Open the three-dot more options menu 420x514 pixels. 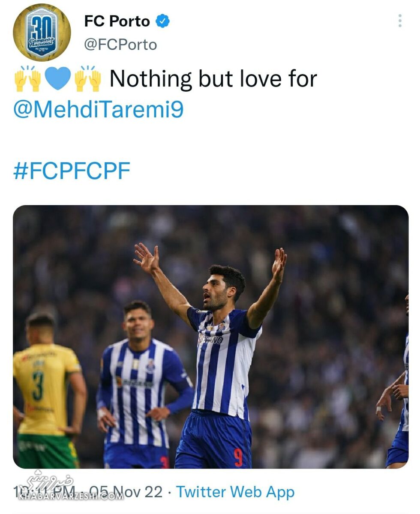[399, 21]
